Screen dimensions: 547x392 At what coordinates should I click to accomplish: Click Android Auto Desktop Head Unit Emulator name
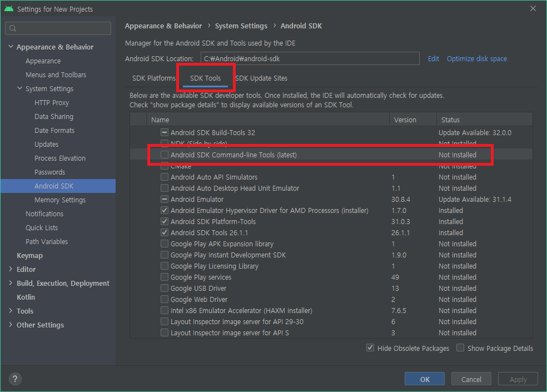click(x=235, y=188)
